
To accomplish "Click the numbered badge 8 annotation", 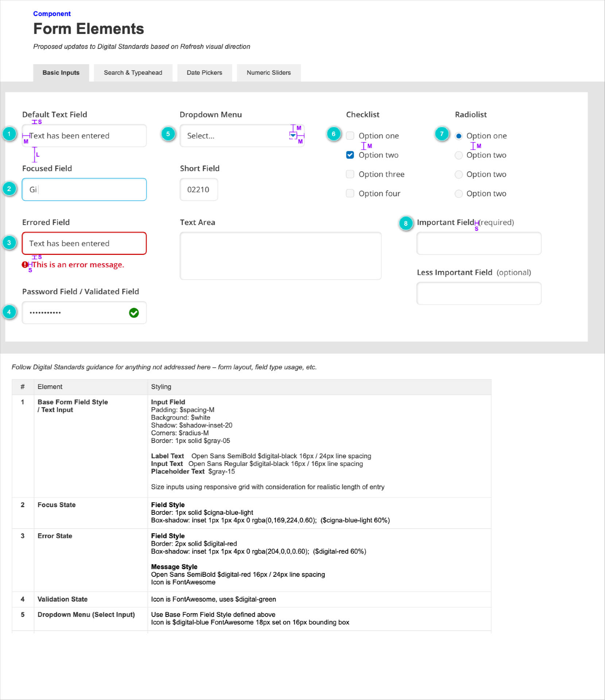I will point(406,223).
